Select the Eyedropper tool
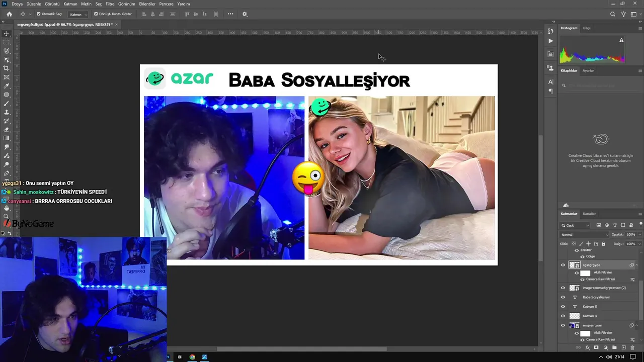Viewport: 644px width, 362px height. coord(7,86)
